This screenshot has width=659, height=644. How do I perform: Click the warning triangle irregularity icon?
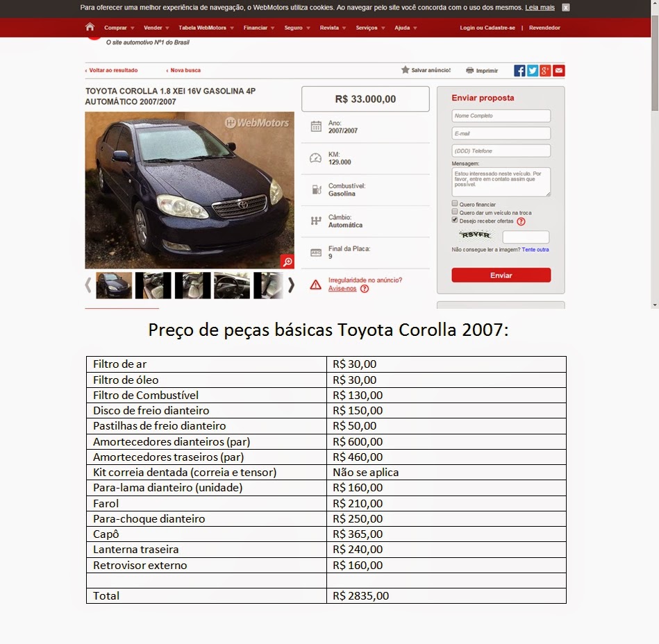coord(315,285)
